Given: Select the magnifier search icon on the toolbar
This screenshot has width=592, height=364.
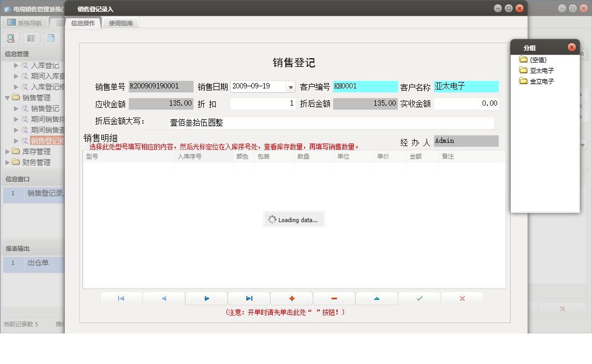Looking at the screenshot, I should click(x=11, y=38).
